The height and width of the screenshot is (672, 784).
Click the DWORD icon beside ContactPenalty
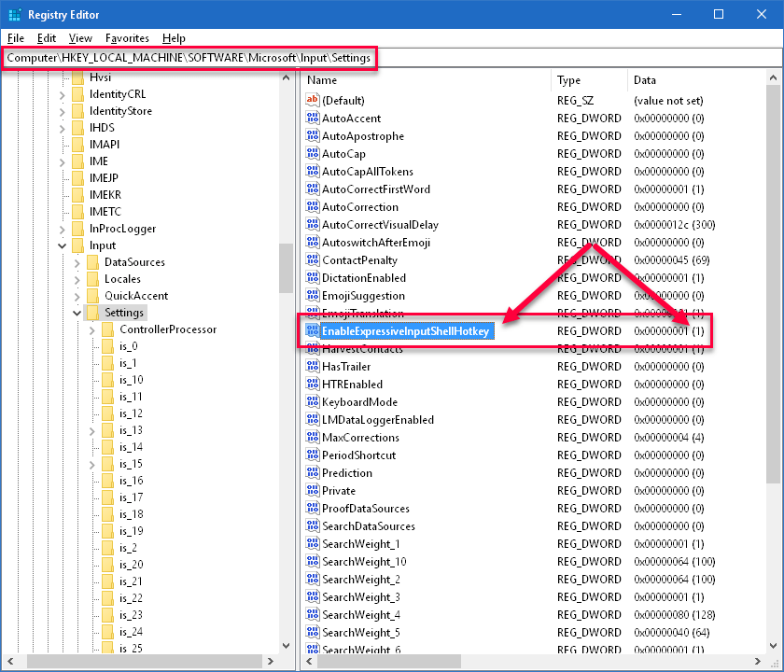313,260
